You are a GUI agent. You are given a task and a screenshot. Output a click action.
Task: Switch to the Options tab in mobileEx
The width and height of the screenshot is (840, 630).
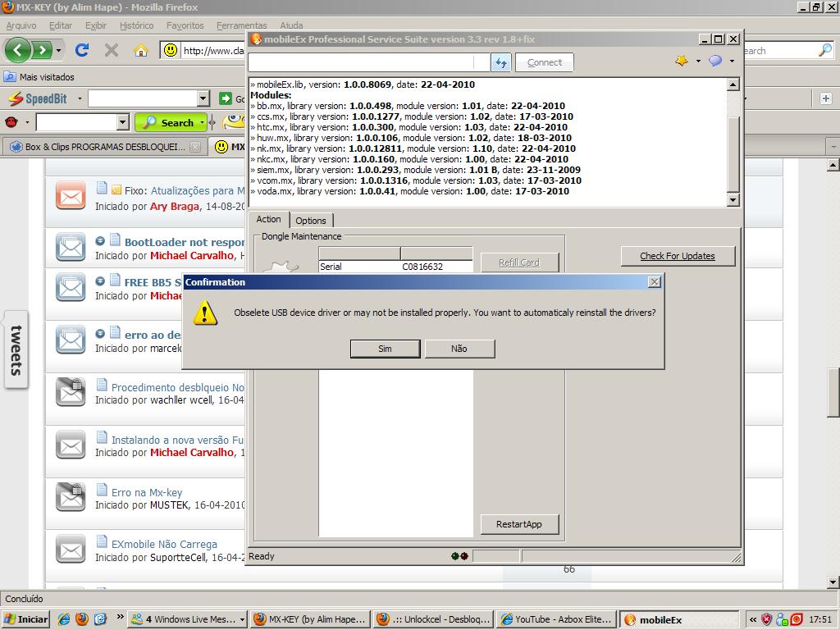[311, 221]
